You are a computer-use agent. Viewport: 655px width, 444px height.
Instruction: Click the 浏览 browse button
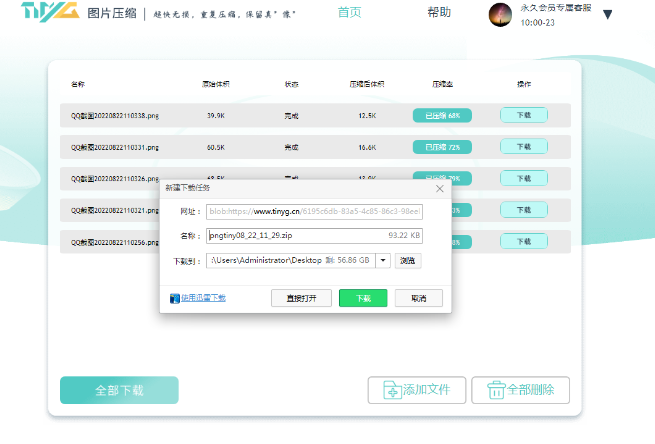point(408,261)
